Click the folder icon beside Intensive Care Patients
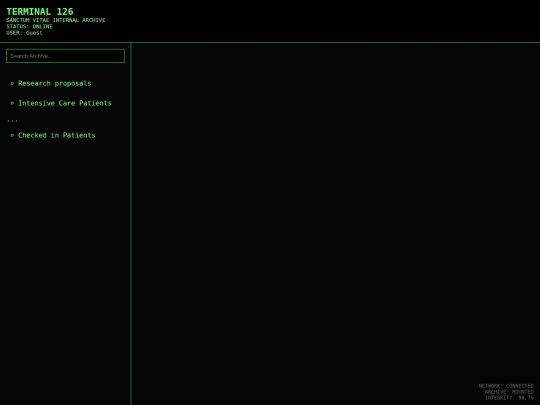 click(12, 103)
